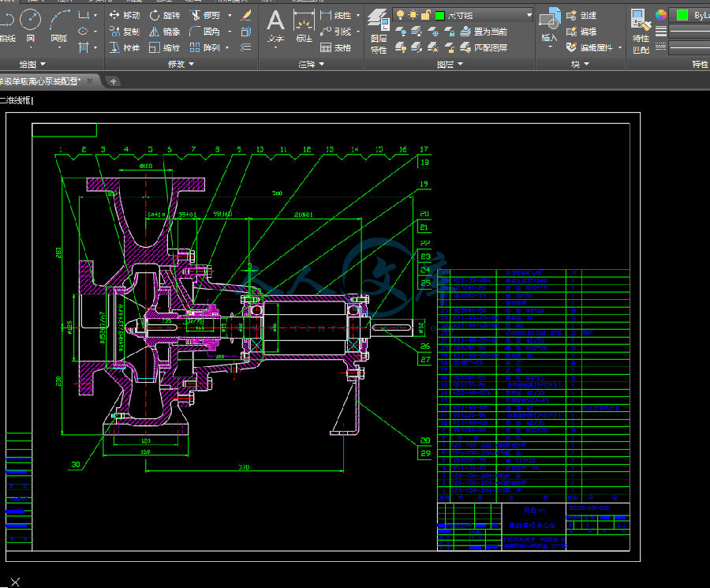Use the Mirror (镜像) tool
This screenshot has height=588, width=710.
(164, 32)
